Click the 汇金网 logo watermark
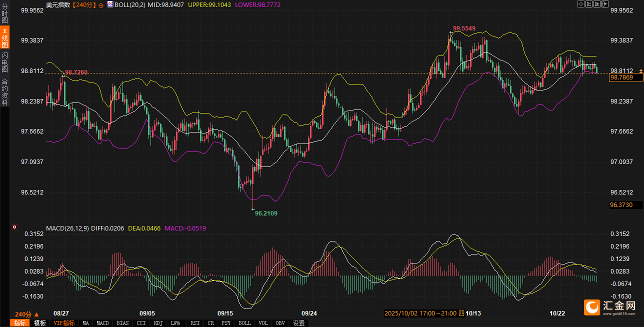The height and width of the screenshot is (327, 644). [610, 307]
